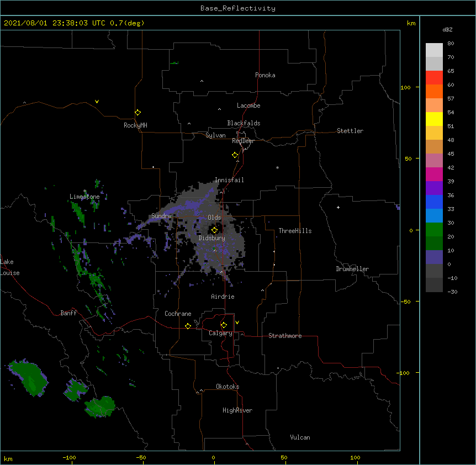This screenshot has height=465, width=476.
Task: Select the magenta 39-42 dBZ legend swatch
Action: pos(434,174)
